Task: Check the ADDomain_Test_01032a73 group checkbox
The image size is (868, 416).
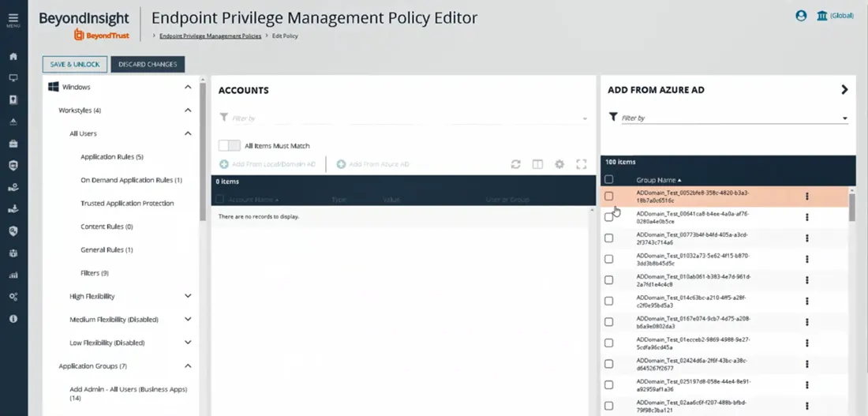Action: click(609, 259)
